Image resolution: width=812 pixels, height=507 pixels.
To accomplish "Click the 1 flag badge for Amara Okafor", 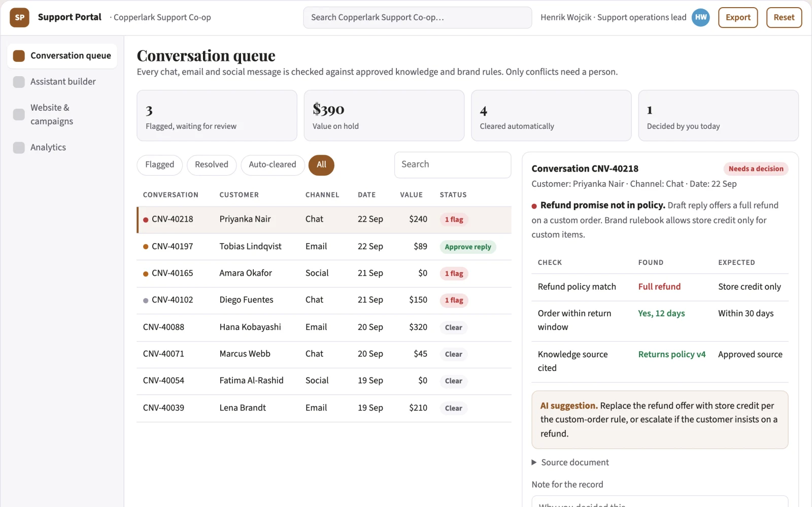I will pyautogui.click(x=454, y=274).
